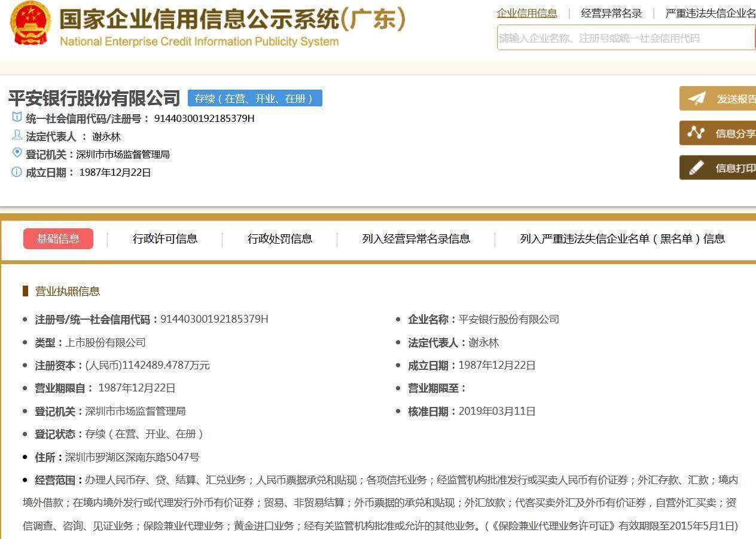Image resolution: width=756 pixels, height=539 pixels.
Task: Click the registration authority location pin icon
Action: tap(17, 153)
